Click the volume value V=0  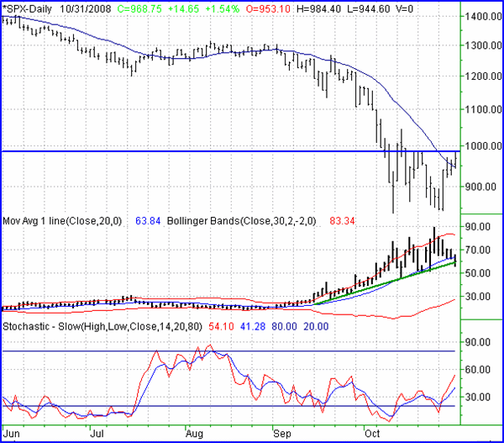(405, 9)
